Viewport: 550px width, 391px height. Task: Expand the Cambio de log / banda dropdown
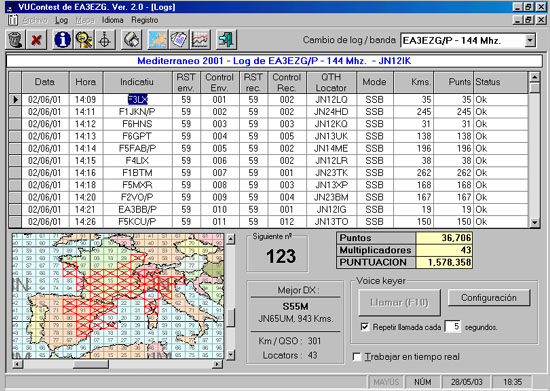click(x=530, y=40)
